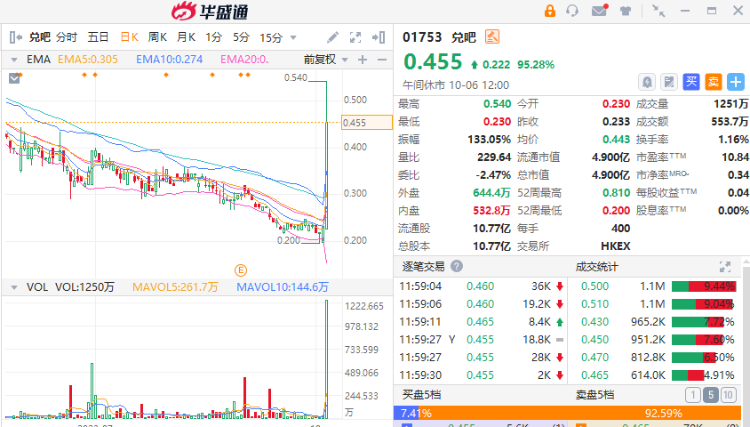Click the 9.44% volume distribution bar
Image resolution: width=750 pixels, height=427 pixels.
[703, 286]
